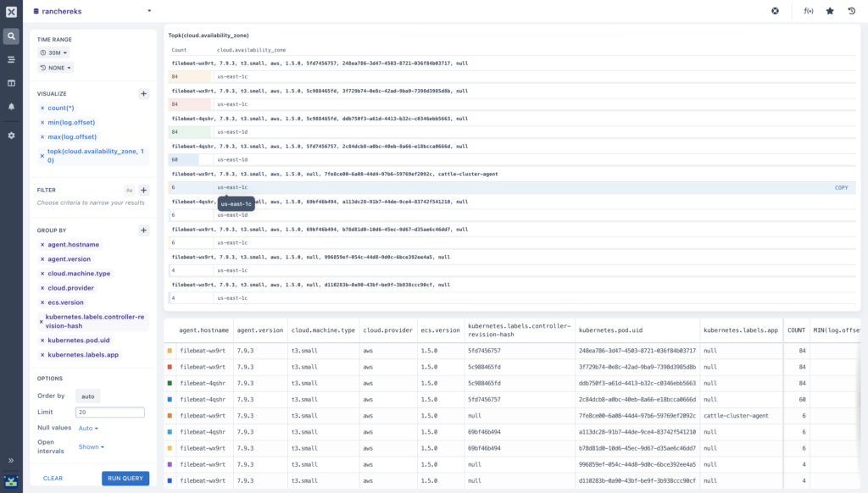Image resolution: width=868 pixels, height=493 pixels.
Task: Open the search icon in left sidebar
Action: click(11, 36)
